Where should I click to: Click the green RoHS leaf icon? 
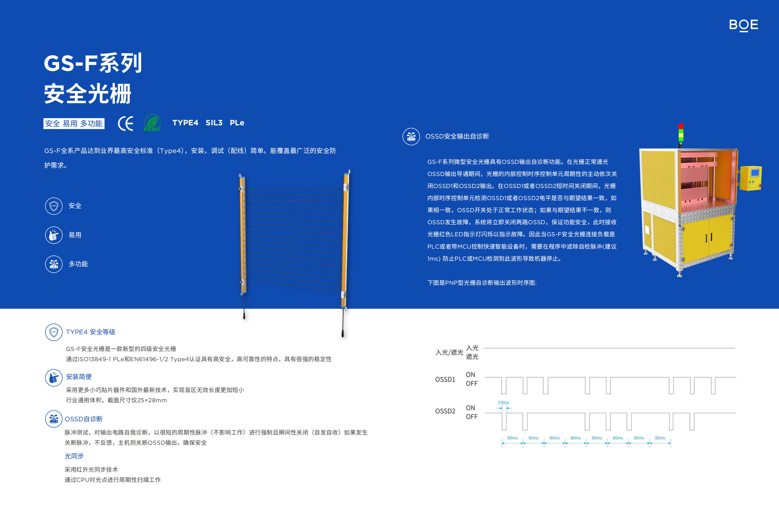[152, 123]
